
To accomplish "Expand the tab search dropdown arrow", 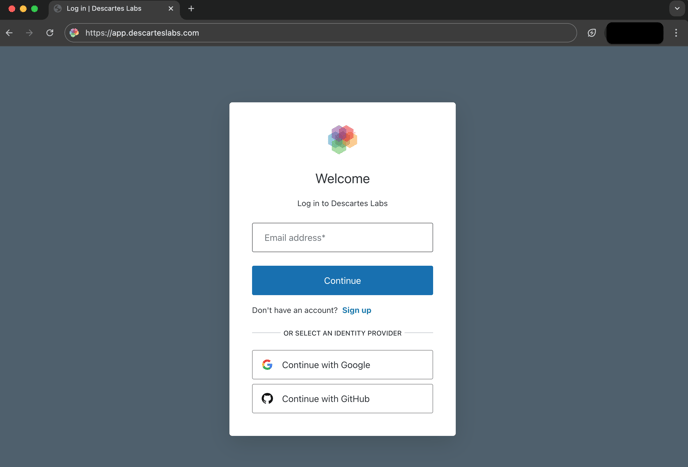I will click(677, 8).
